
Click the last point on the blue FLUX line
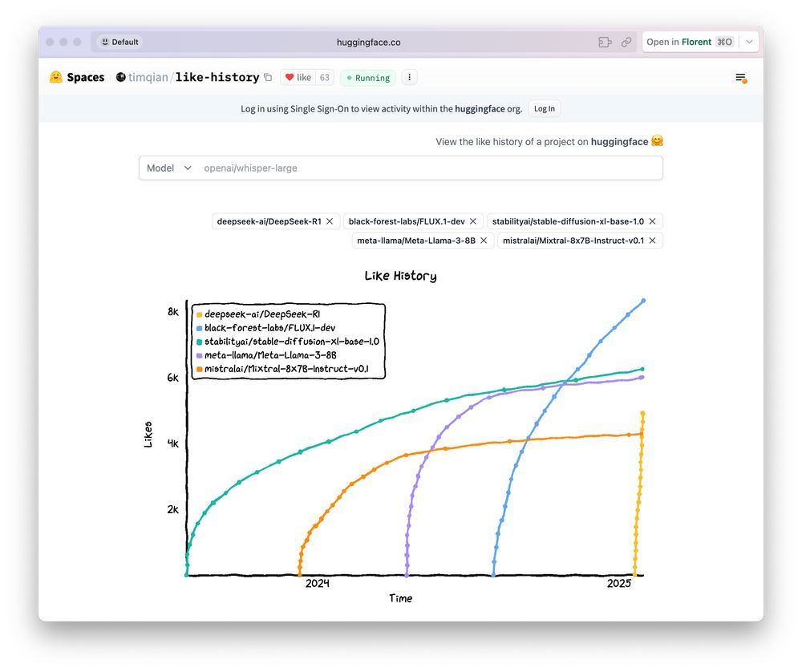pos(643,301)
